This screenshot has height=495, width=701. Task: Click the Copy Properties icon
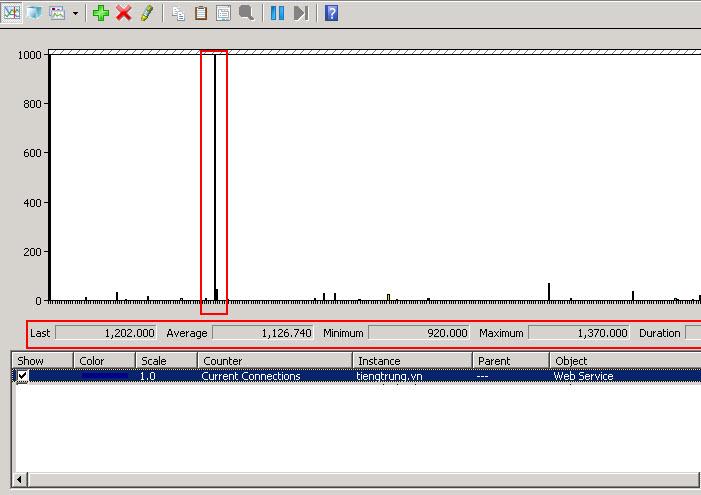(x=178, y=13)
